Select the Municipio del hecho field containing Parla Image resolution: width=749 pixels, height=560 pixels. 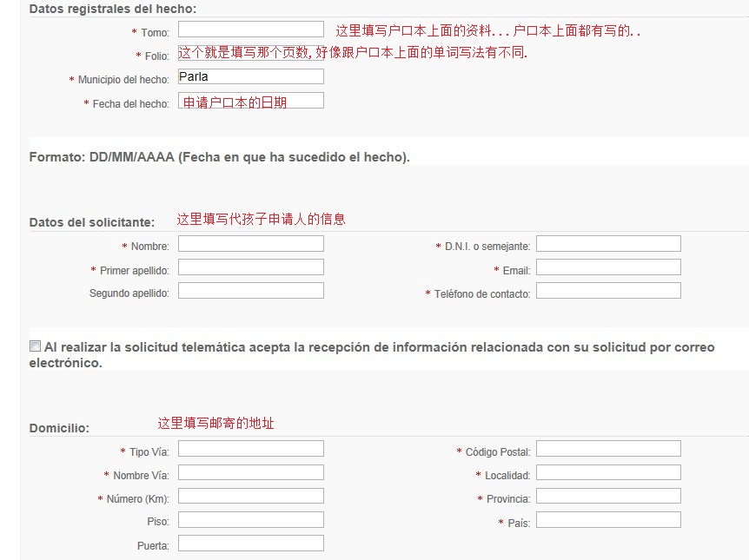250,77
